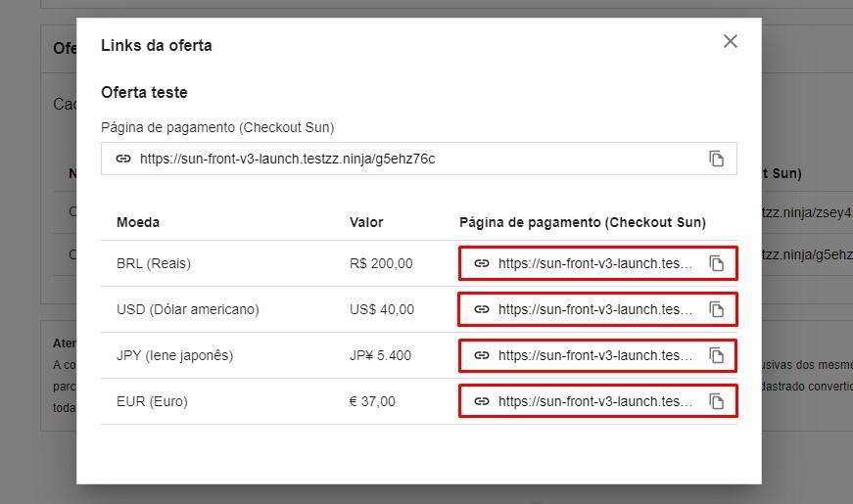Open the EUR row checkout URL
The width and height of the screenshot is (853, 504).
594,401
